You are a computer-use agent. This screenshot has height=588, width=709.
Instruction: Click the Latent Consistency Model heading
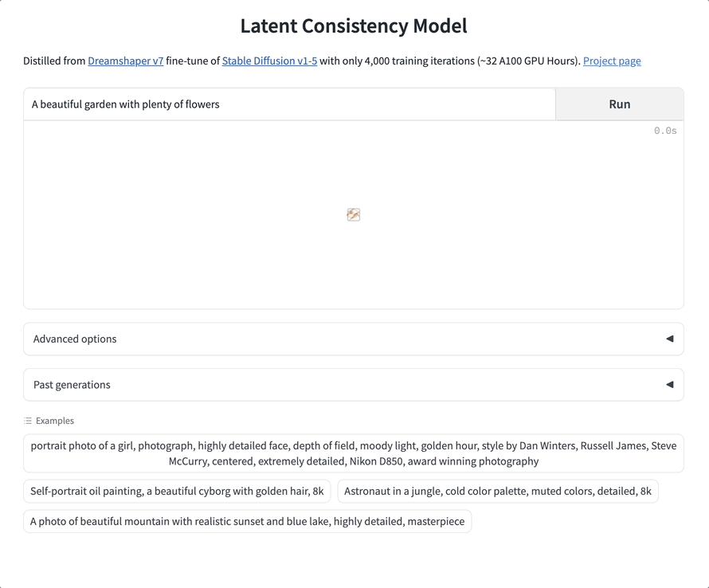coord(354,25)
